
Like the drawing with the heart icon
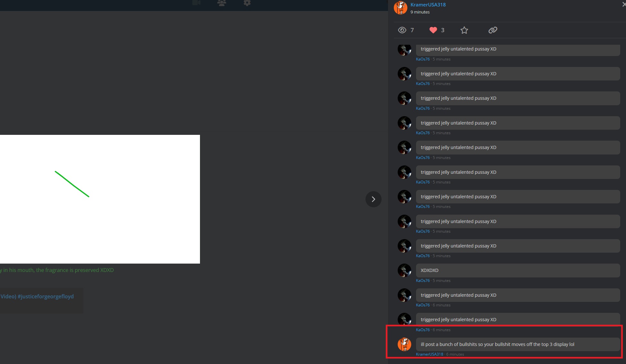pos(433,30)
